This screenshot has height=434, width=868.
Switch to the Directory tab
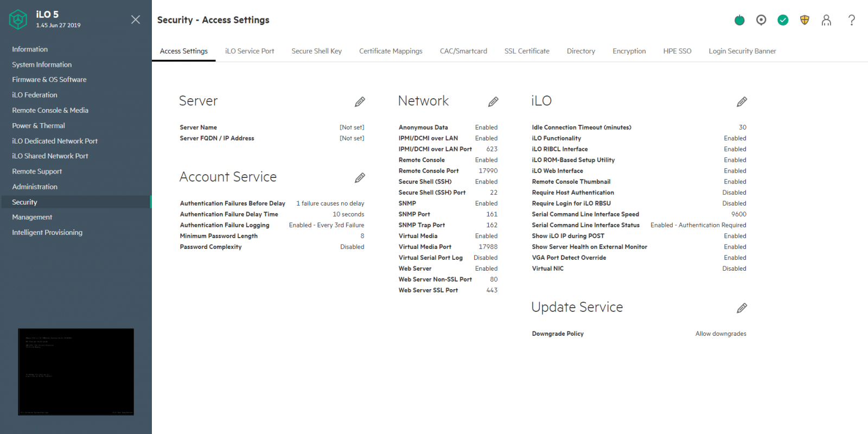coord(581,51)
